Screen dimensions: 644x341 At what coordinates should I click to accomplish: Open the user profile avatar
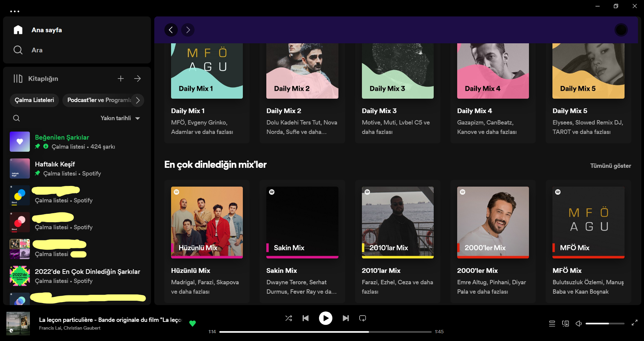[621, 30]
